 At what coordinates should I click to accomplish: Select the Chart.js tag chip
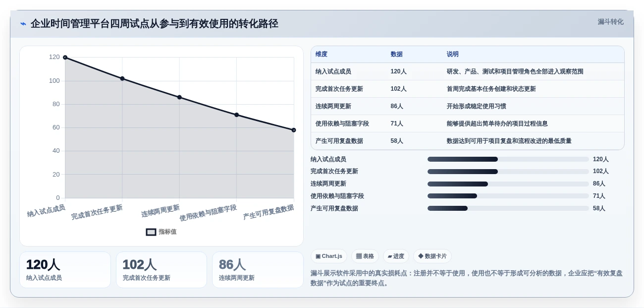[x=329, y=256]
